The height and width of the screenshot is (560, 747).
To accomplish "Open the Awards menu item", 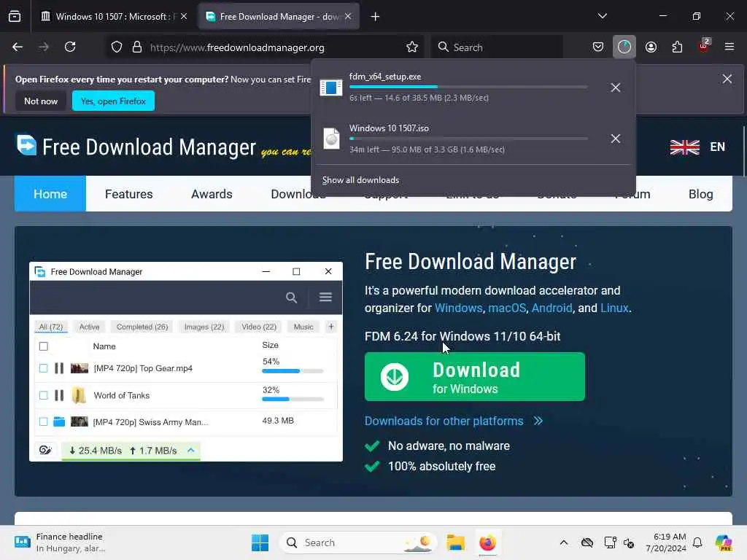I will [x=212, y=194].
